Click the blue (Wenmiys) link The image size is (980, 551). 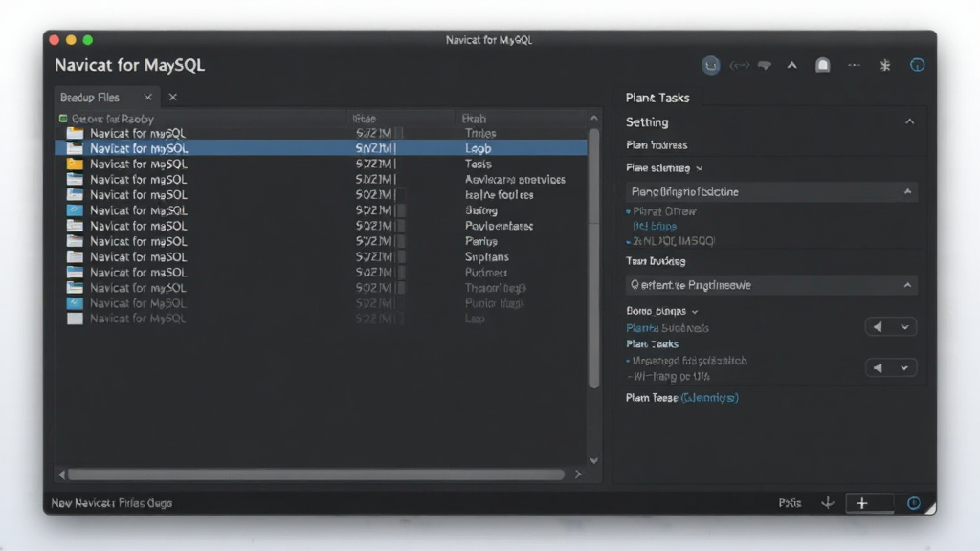tap(709, 397)
